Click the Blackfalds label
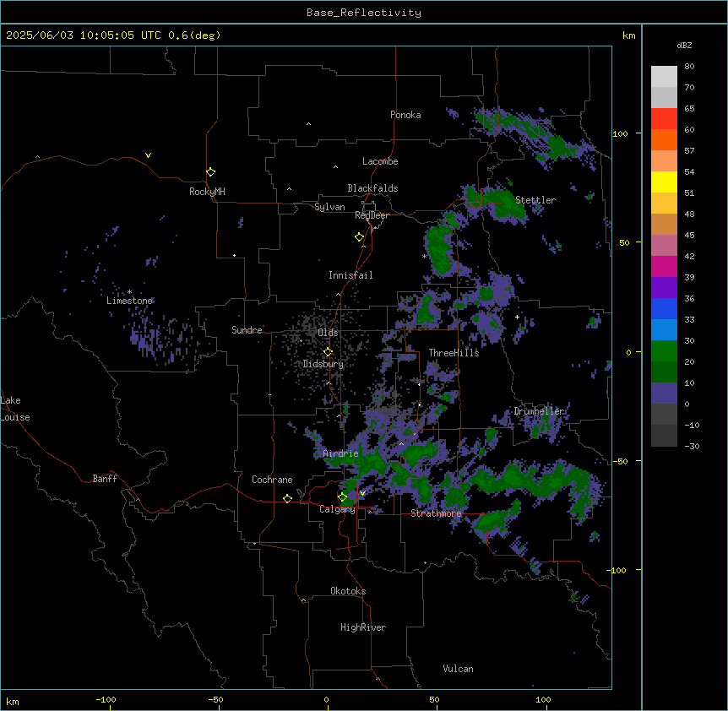 pyautogui.click(x=372, y=188)
